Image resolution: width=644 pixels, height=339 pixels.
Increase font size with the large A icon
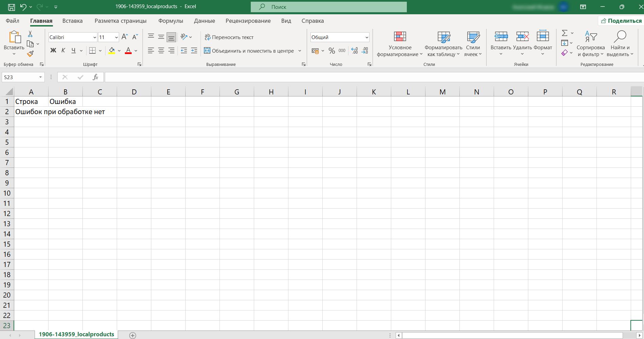tap(125, 37)
